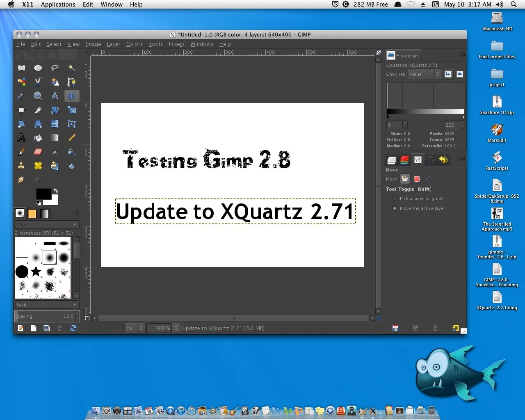
Task: Open the Layer menu
Action: 114,44
